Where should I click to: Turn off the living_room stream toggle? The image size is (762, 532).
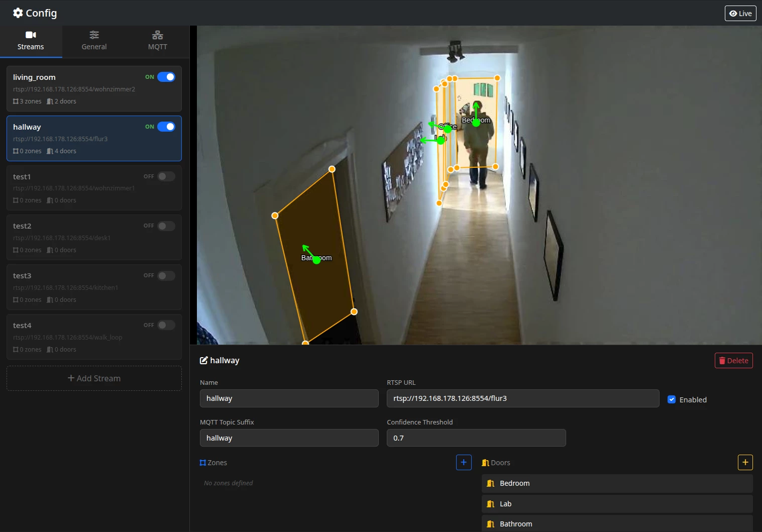166,77
